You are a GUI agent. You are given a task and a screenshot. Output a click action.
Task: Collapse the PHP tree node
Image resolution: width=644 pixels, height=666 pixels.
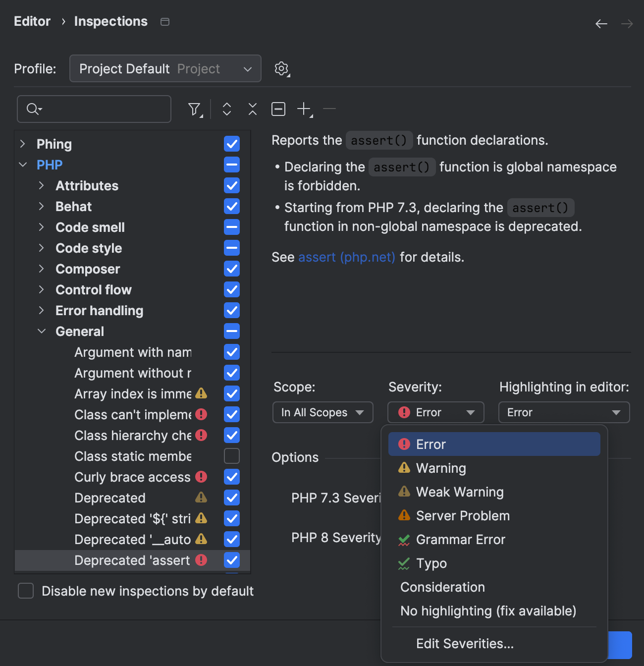[23, 165]
